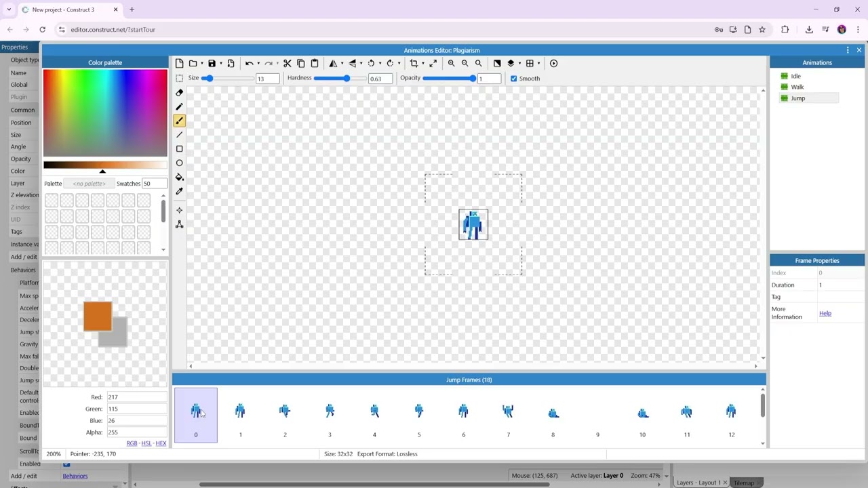The height and width of the screenshot is (488, 868).
Task: Click the Duration input field
Action: [x=840, y=285]
